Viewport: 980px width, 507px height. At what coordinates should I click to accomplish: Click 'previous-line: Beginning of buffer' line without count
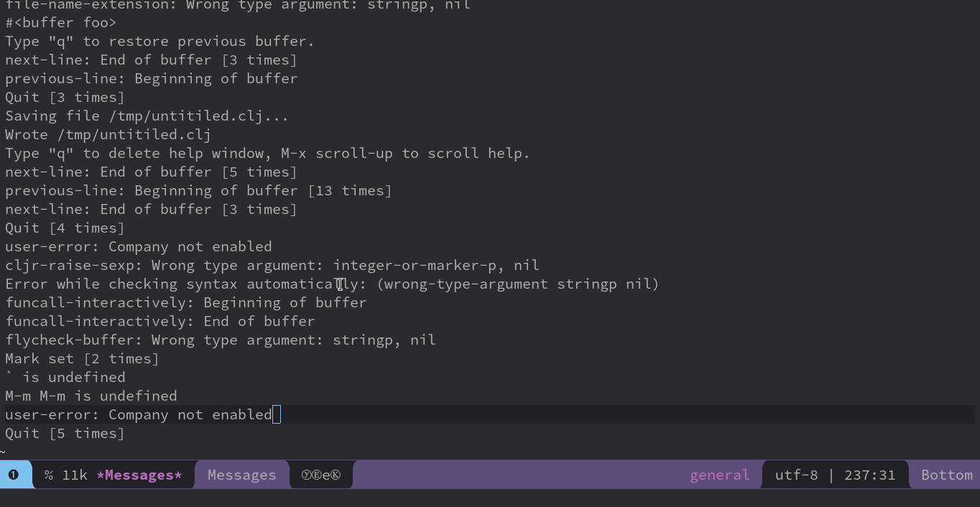click(x=151, y=78)
